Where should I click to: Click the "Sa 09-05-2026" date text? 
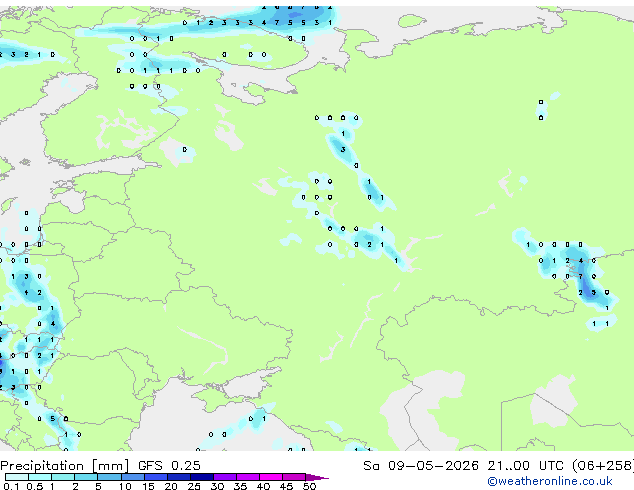click(421, 466)
